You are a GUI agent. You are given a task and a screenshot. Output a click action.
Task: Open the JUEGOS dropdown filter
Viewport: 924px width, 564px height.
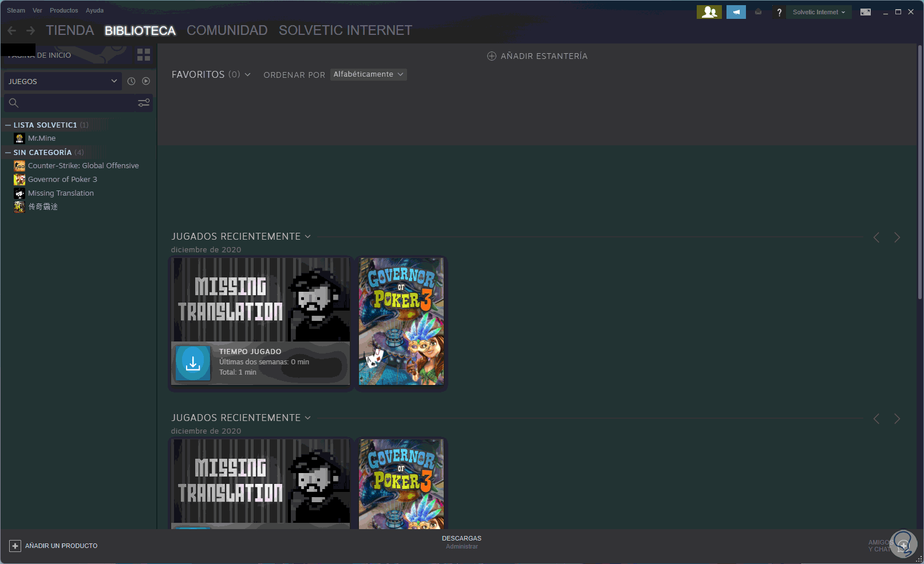(63, 81)
